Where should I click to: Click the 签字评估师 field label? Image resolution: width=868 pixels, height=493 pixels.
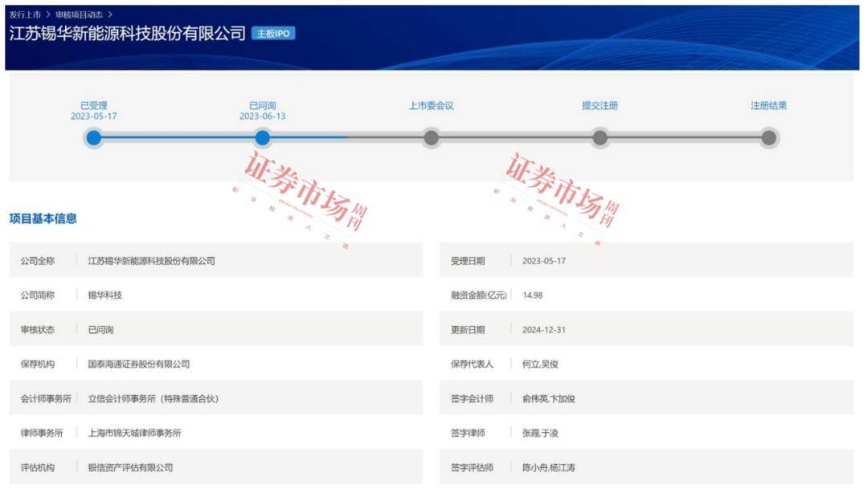472,467
